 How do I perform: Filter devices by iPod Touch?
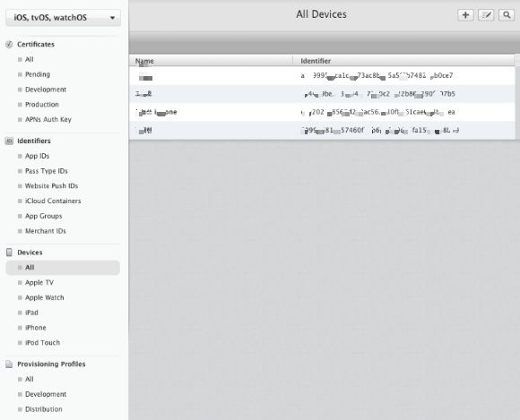tap(42, 342)
